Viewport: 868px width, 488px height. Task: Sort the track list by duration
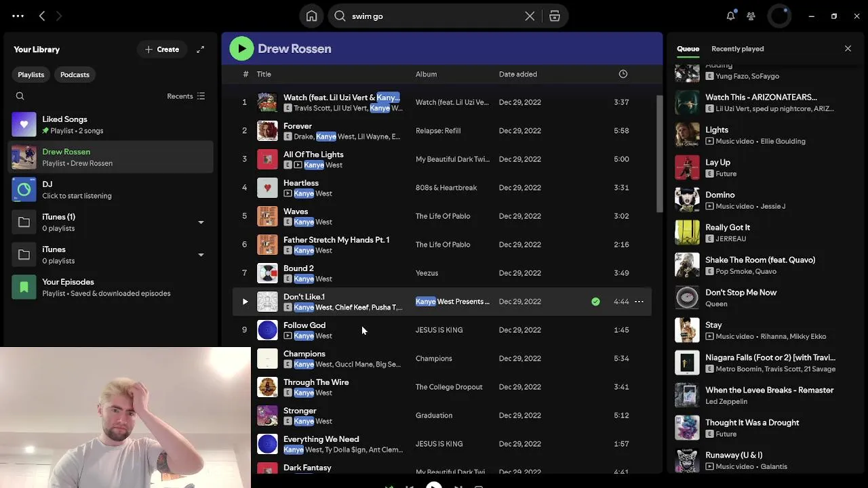[623, 74]
